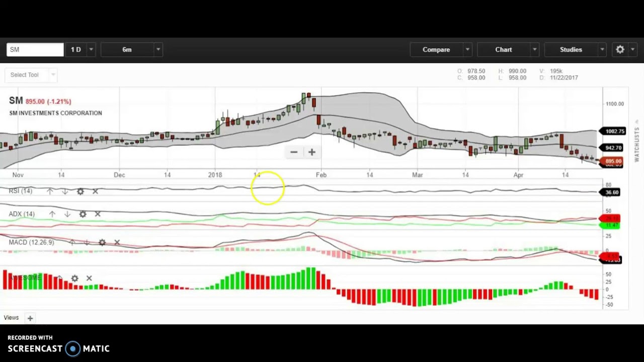This screenshot has width=644, height=362.
Task: Move the RSI panel up
Action: point(50,191)
